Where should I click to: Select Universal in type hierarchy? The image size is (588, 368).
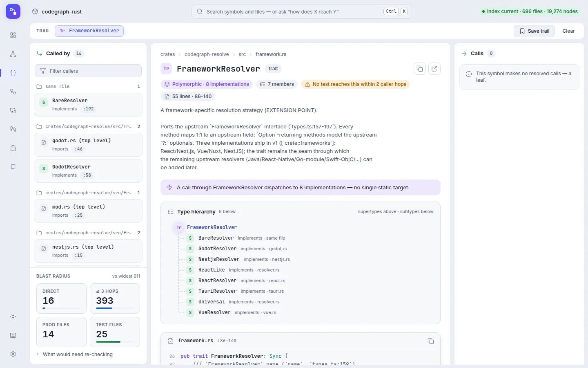[212, 302]
